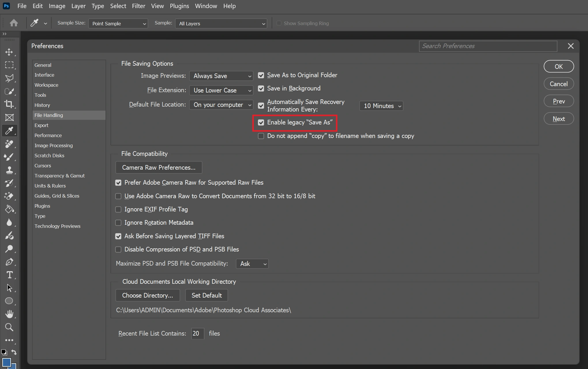Image resolution: width=588 pixels, height=369 pixels.
Task: Open the Filter menu
Action: coord(138,6)
